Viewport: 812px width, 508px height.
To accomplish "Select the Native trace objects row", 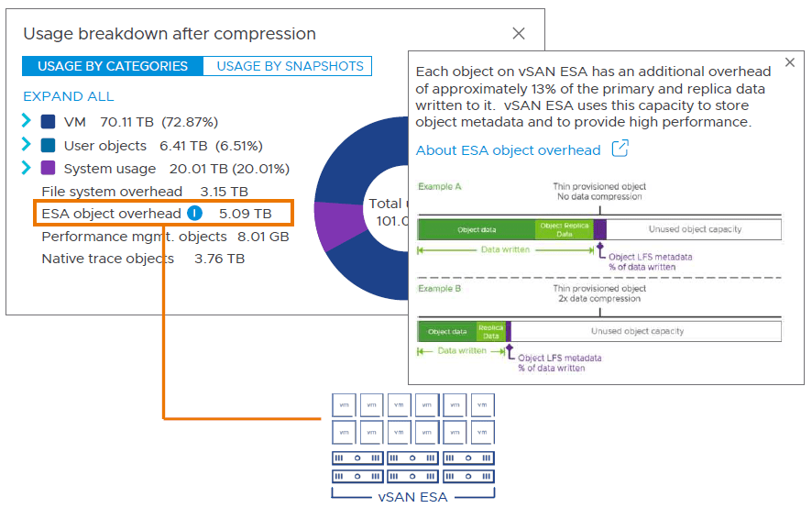I will point(107,259).
